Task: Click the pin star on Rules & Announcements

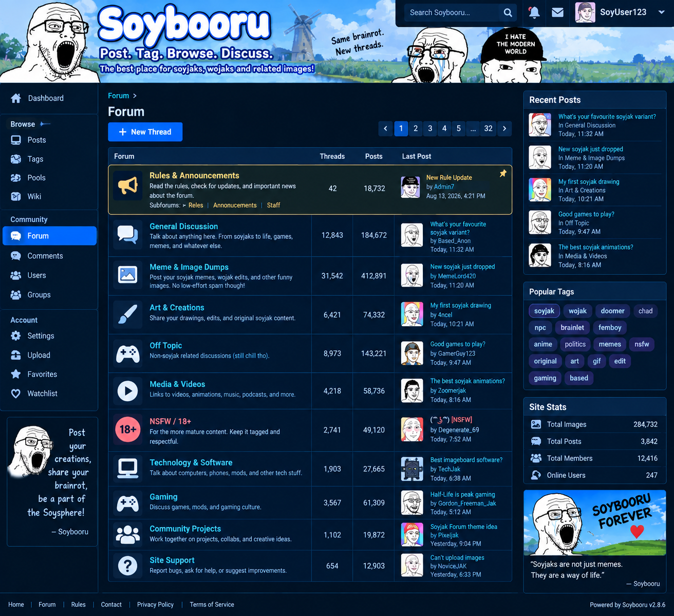Action: 503,174
